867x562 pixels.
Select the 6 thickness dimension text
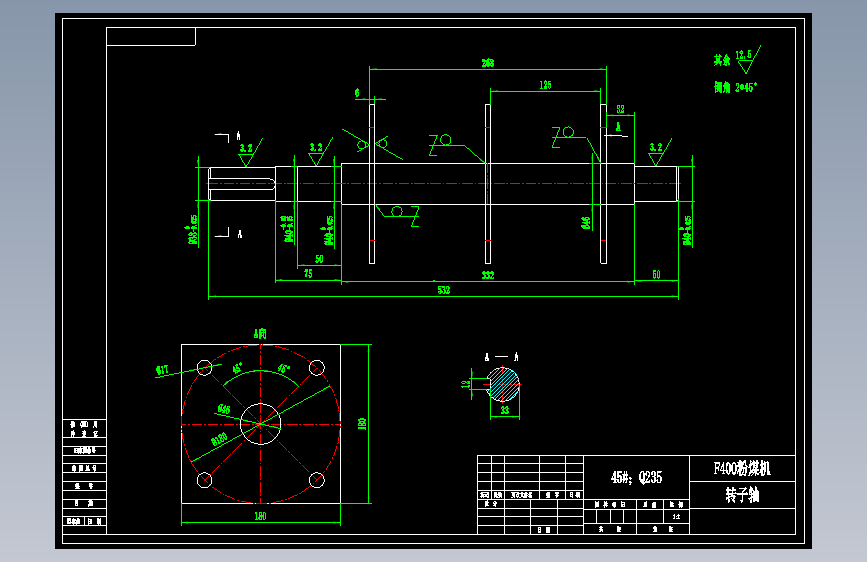[357, 93]
